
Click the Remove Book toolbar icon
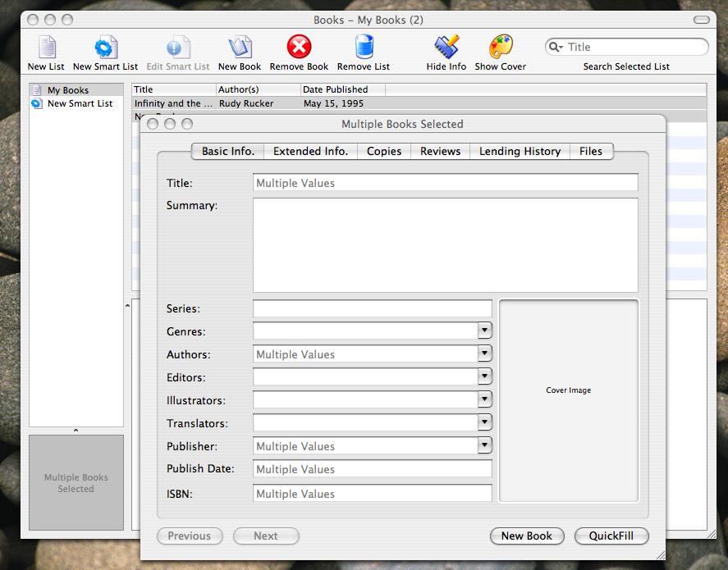click(298, 51)
